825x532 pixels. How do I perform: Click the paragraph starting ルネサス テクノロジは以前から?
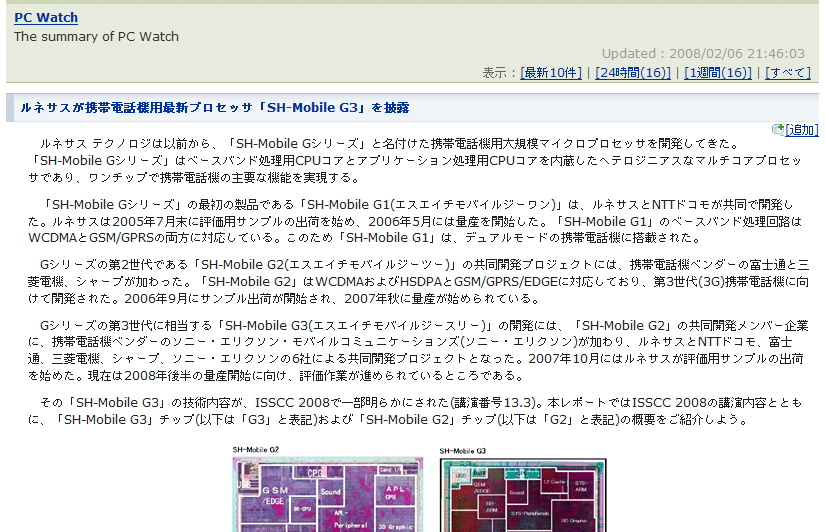pyautogui.click(x=415, y=160)
